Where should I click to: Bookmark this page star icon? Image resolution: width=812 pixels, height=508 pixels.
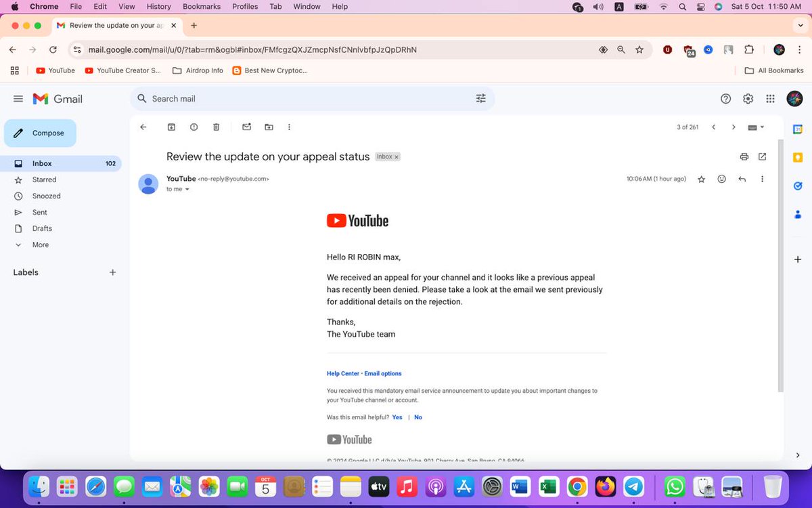pyautogui.click(x=639, y=49)
